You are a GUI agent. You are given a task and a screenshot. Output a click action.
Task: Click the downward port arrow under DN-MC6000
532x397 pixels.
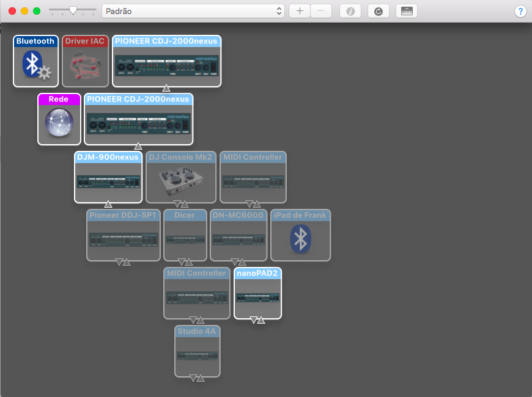click(235, 262)
